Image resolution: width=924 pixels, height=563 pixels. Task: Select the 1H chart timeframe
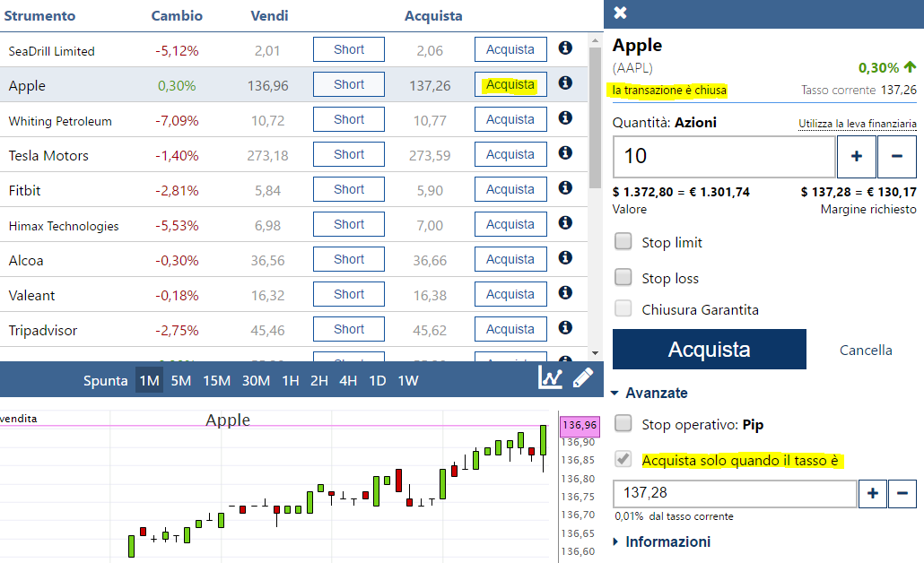pyautogui.click(x=291, y=381)
